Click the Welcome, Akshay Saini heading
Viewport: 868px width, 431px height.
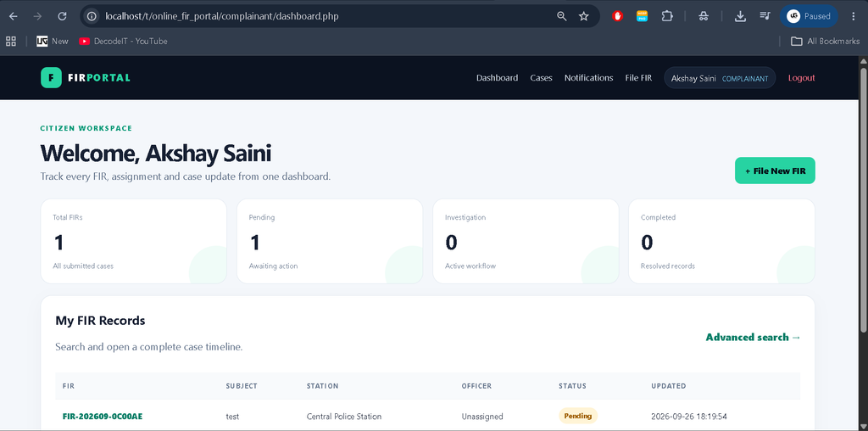[156, 153]
